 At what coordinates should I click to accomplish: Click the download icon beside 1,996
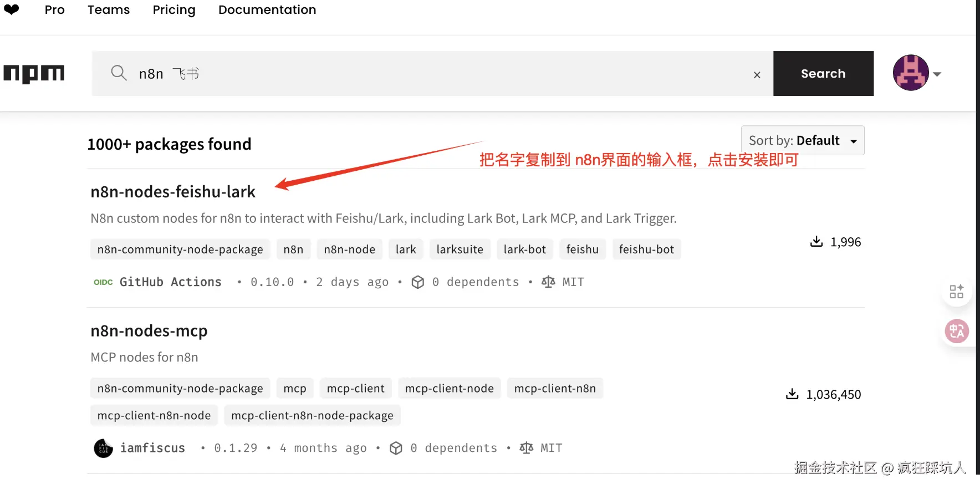[x=816, y=242]
